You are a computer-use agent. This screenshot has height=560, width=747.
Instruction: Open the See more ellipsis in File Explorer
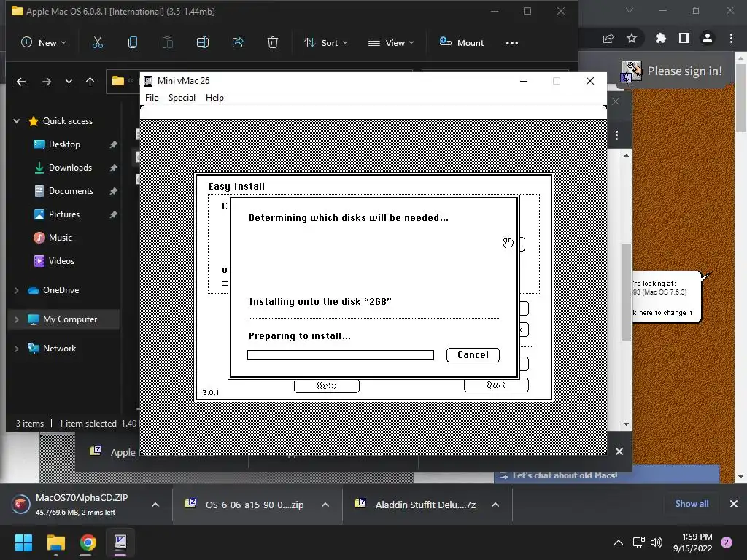511,42
